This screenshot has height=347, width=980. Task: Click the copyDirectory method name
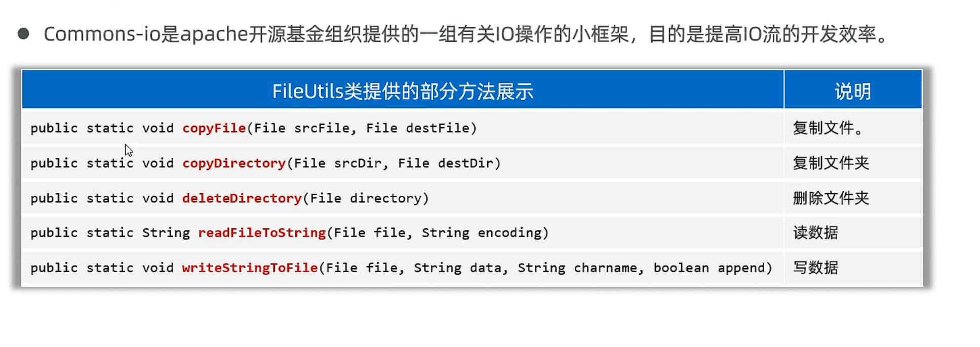coord(234,163)
